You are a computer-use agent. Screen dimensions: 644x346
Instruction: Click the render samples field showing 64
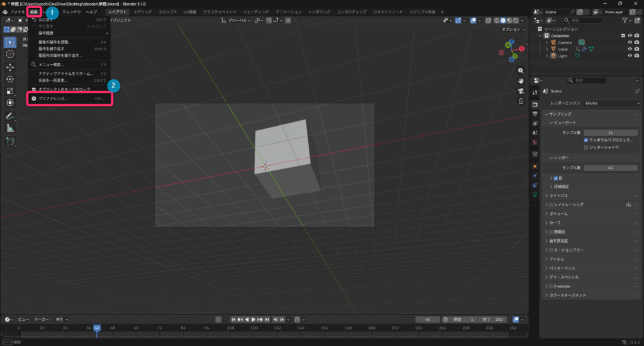coord(610,168)
